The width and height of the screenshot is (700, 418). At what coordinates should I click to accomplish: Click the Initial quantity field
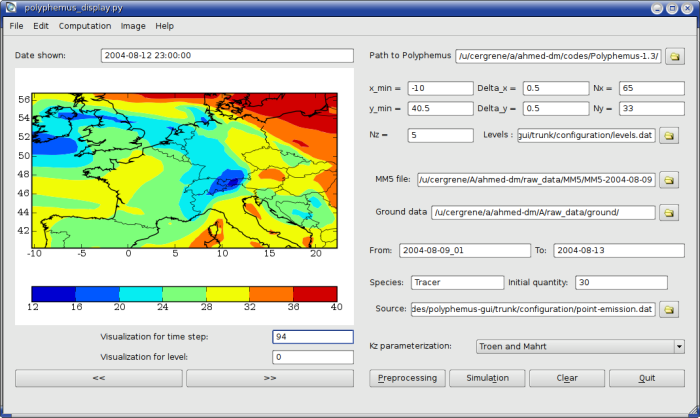tap(621, 283)
